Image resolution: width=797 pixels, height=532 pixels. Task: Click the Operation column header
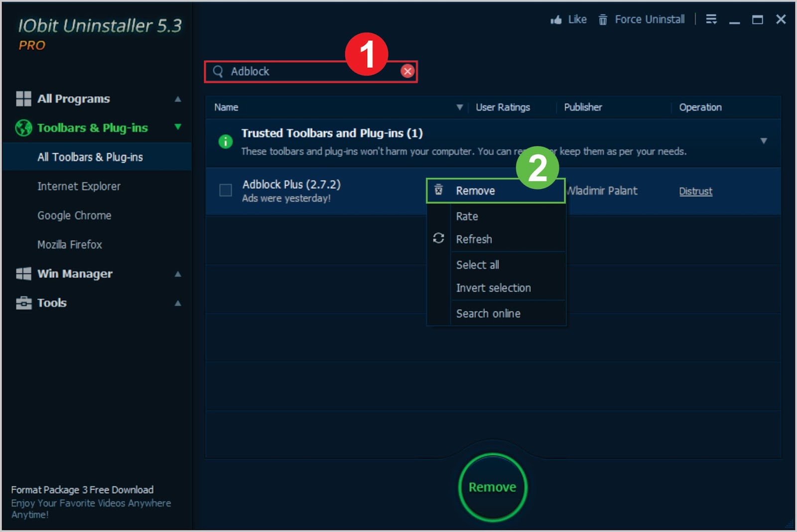coord(700,107)
